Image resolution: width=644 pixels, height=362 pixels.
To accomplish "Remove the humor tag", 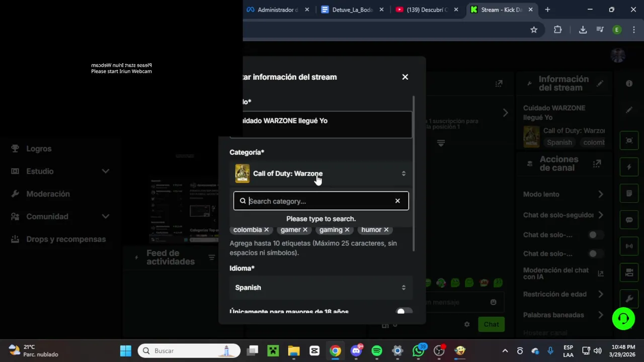I will click(x=386, y=230).
